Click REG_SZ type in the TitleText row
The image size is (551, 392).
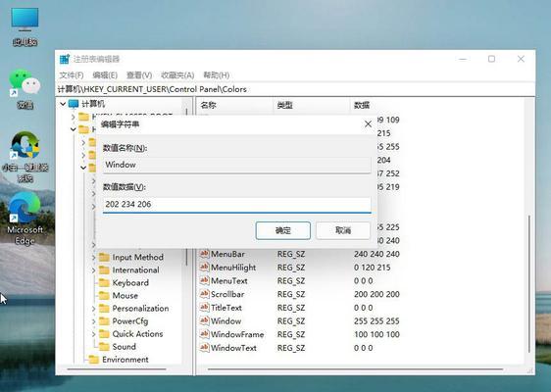(291, 308)
